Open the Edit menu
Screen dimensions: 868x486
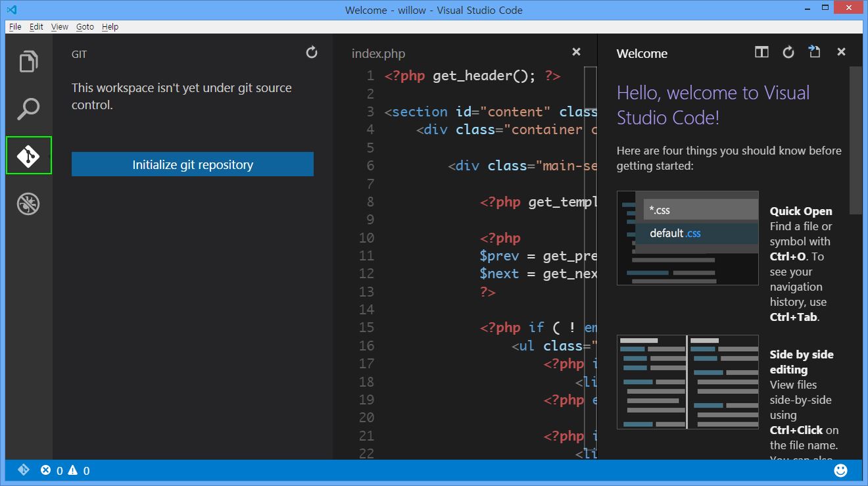[36, 27]
